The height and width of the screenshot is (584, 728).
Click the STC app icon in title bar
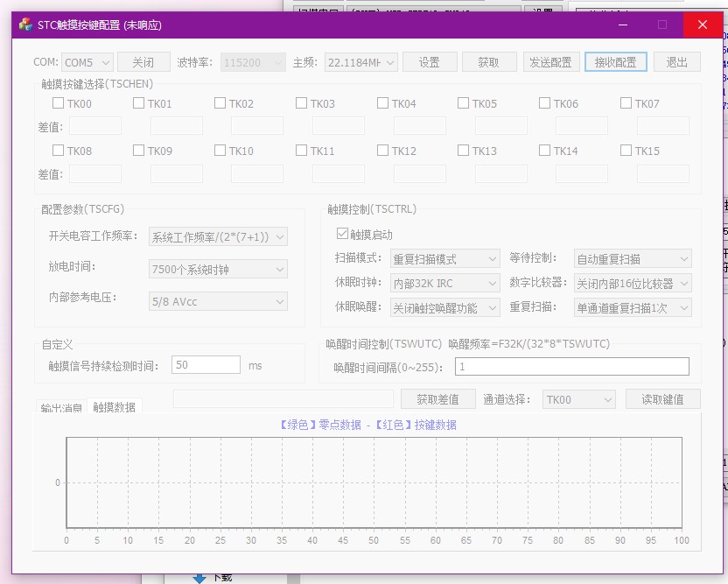click(25, 25)
